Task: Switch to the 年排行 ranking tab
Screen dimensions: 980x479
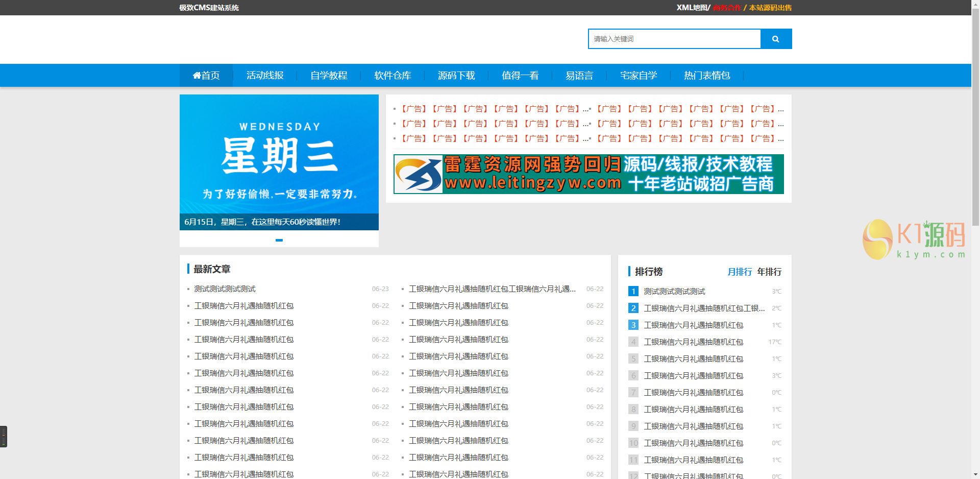Action: (x=769, y=272)
